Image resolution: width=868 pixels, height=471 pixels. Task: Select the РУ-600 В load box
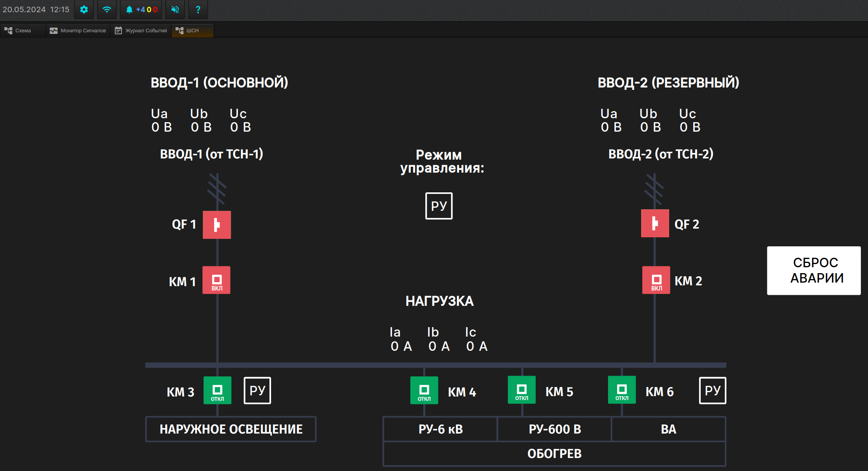click(554, 429)
